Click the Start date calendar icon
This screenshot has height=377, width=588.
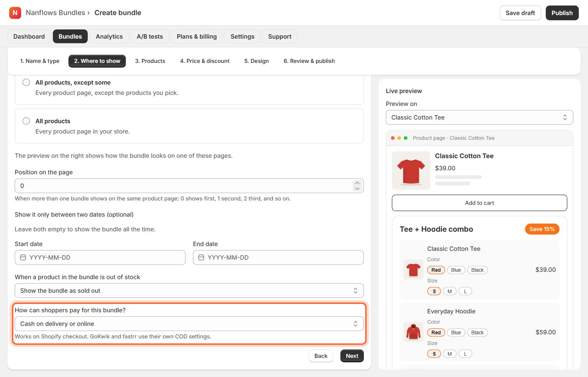click(23, 257)
